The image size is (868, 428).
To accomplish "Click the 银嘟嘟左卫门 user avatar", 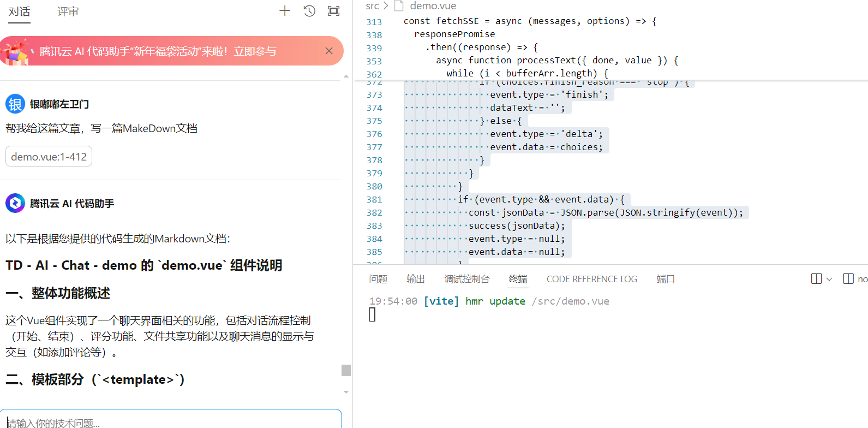I will coord(15,104).
